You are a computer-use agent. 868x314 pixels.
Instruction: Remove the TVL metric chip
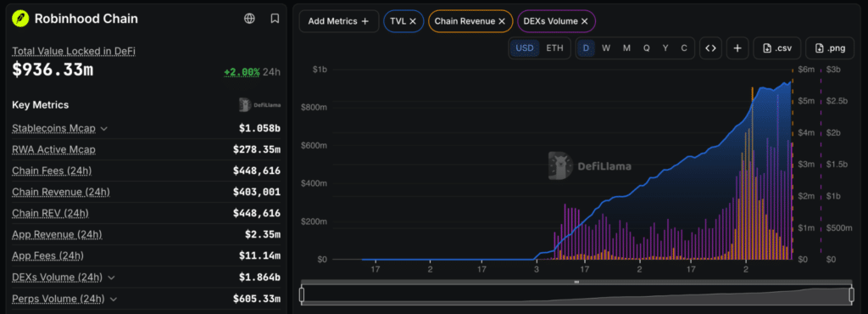click(413, 21)
